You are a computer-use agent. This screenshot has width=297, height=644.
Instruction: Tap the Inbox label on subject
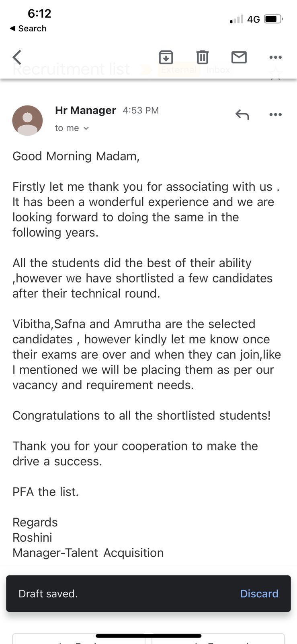coord(218,70)
